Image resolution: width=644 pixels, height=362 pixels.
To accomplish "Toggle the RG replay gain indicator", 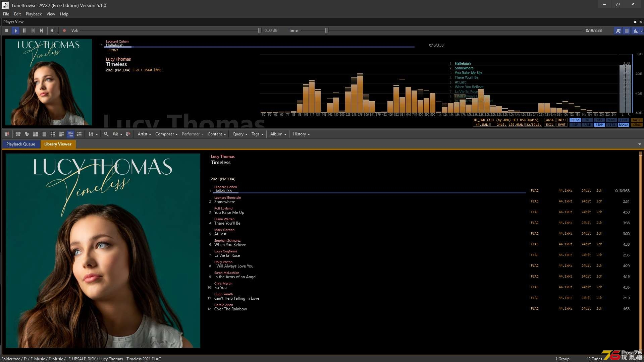I will [587, 120].
